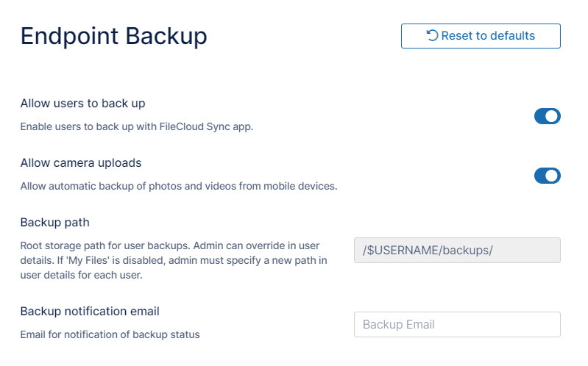
Task: Click the Backup path field
Action: (457, 250)
